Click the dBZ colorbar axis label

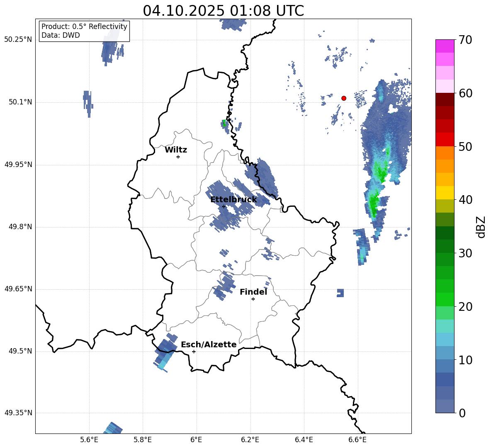(481, 227)
